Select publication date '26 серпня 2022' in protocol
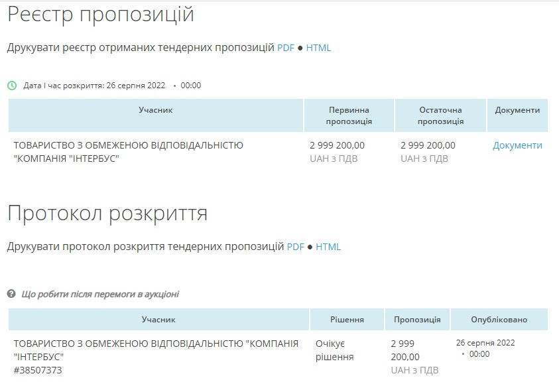The width and height of the screenshot is (559, 392). pyautogui.click(x=485, y=343)
